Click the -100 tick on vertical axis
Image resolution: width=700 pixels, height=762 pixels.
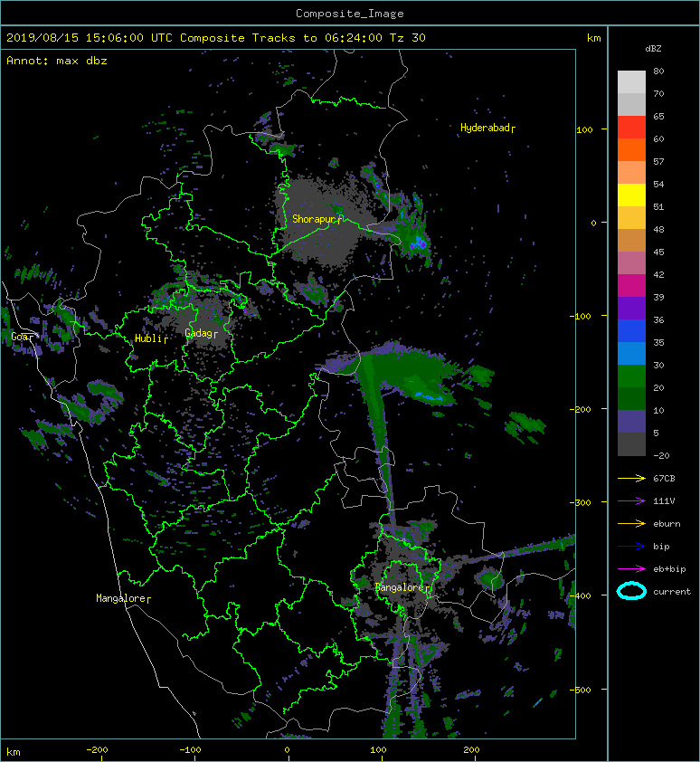[x=582, y=317]
